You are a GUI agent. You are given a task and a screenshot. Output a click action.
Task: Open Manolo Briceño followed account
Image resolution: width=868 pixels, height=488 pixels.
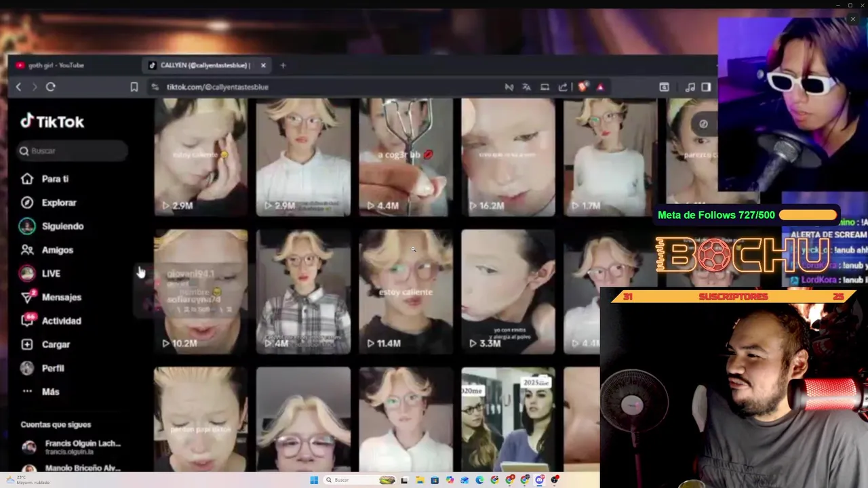[x=71, y=467]
